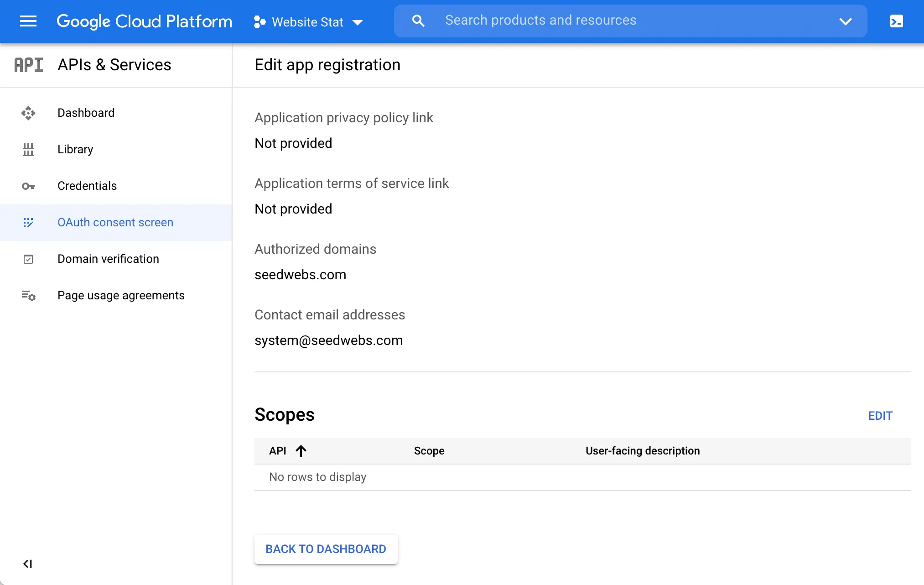
Task: Click the Domain verification checkmark icon
Action: point(28,259)
